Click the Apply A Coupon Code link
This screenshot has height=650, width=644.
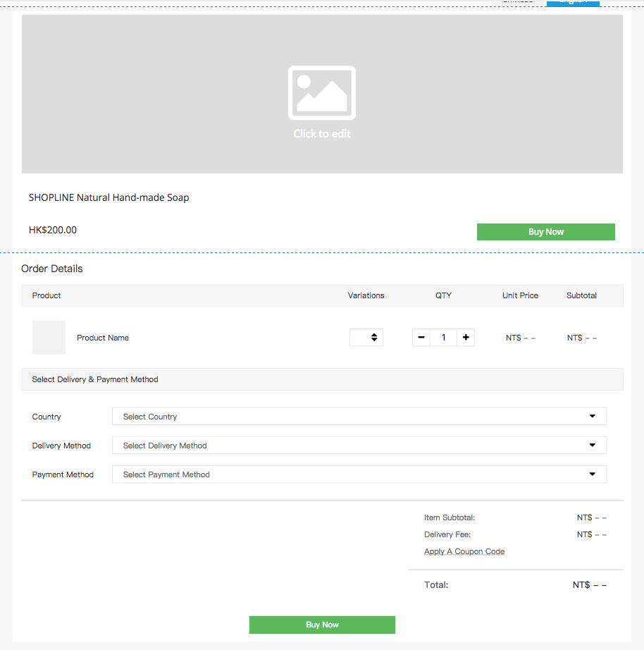[x=464, y=551]
